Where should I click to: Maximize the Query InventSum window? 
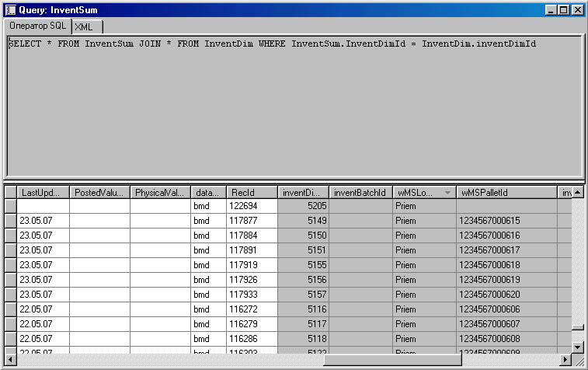[563, 10]
